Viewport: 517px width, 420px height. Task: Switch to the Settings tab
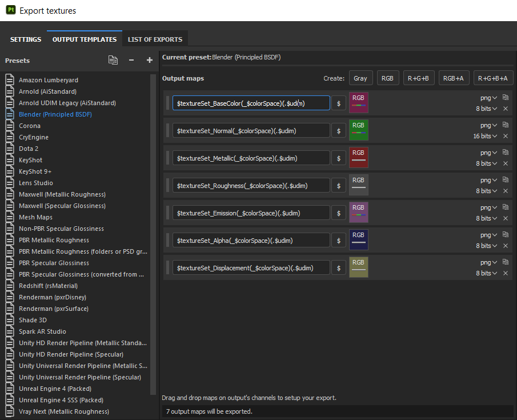click(x=26, y=39)
